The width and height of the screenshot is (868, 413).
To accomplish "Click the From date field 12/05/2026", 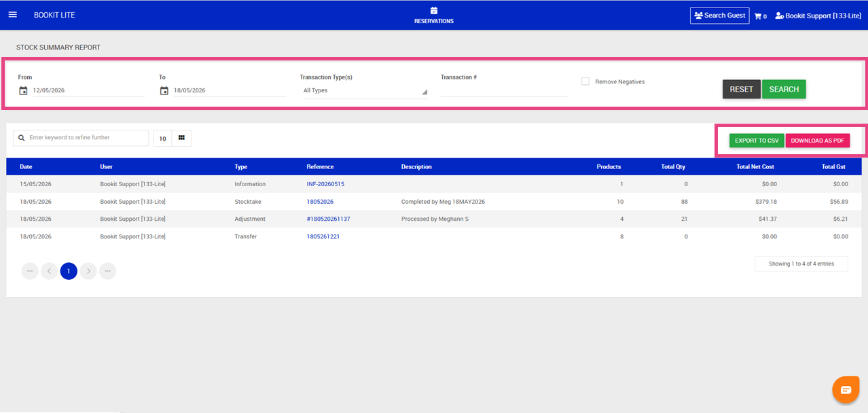I will click(88, 90).
